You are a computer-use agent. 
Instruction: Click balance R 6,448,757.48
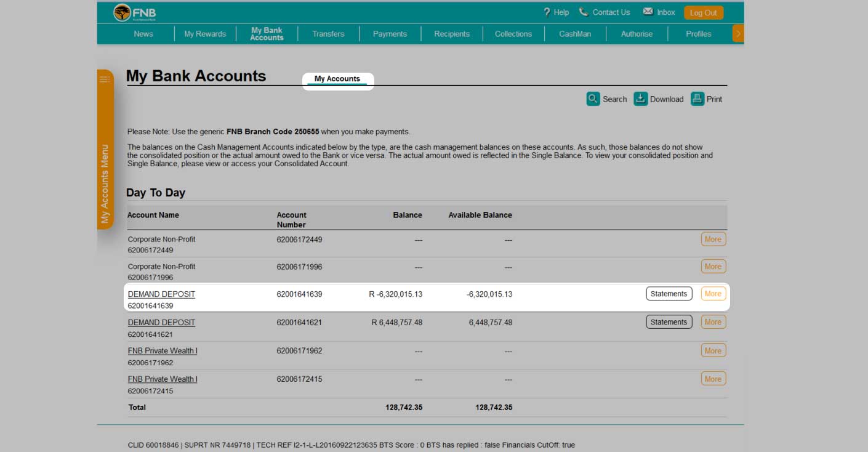397,323
